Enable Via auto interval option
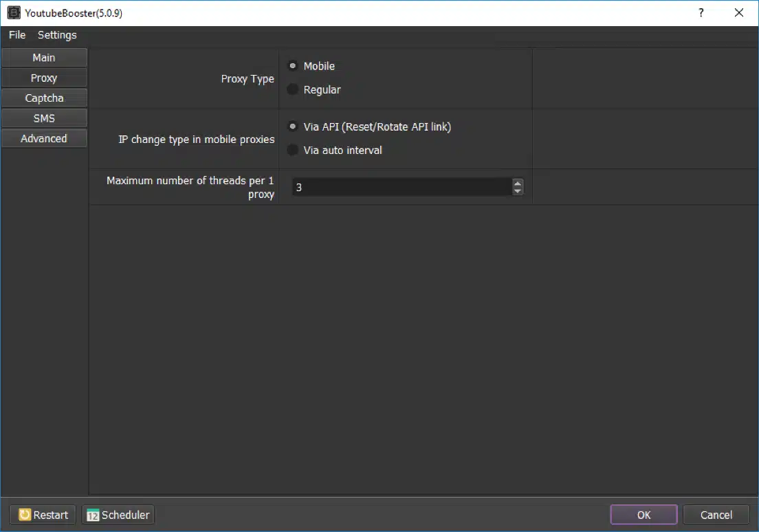The height and width of the screenshot is (532, 759). coord(293,150)
